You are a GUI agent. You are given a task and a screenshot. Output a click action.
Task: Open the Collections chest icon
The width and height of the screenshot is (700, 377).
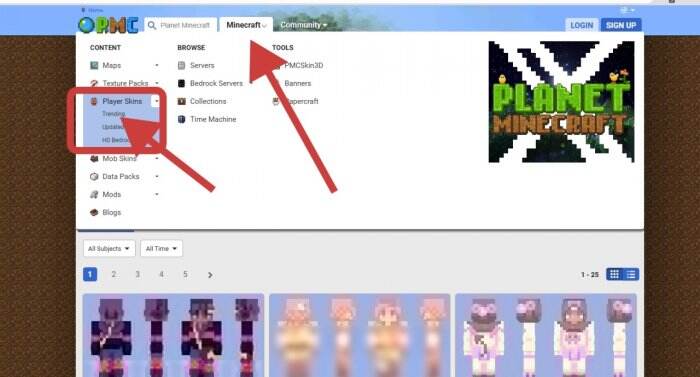[181, 101]
